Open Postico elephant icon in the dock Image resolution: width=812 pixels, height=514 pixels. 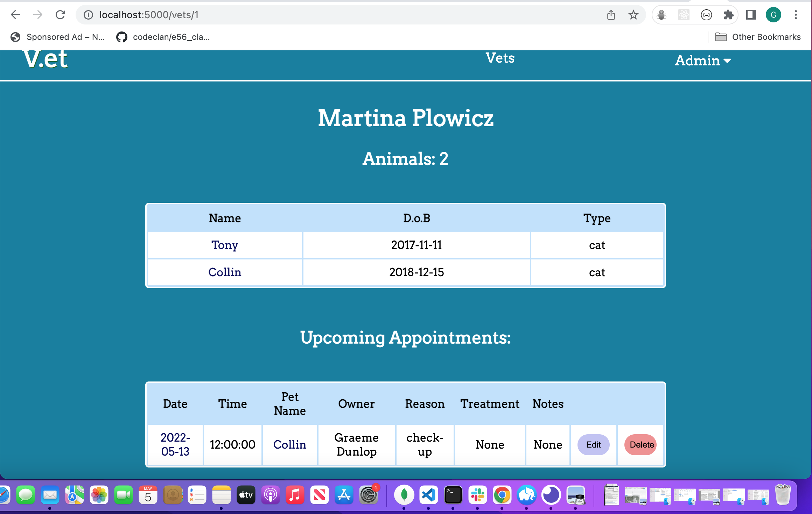[x=526, y=495]
